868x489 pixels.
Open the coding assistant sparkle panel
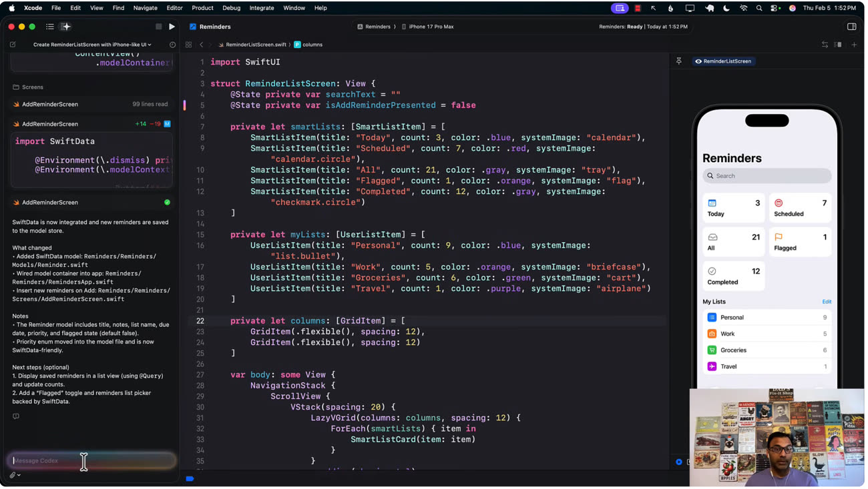point(65,27)
